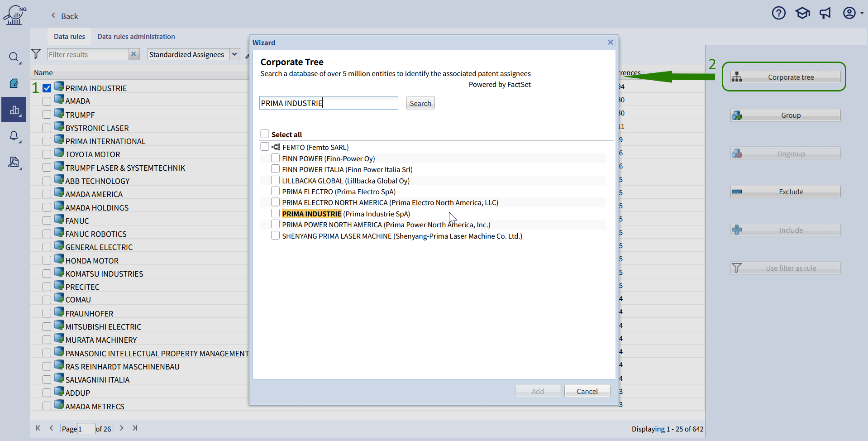Uncheck the PRIMA INDUSTRIE row checkbox
This screenshot has height=441, width=868.
tap(47, 88)
